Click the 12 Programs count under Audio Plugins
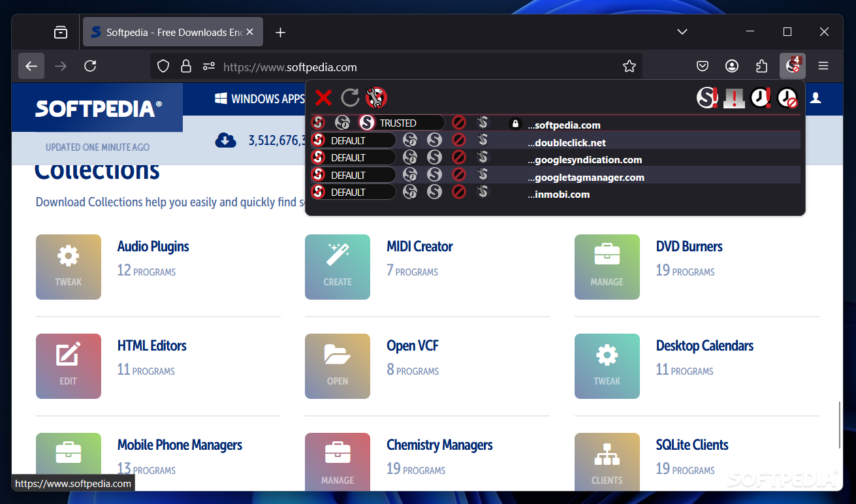 [147, 270]
